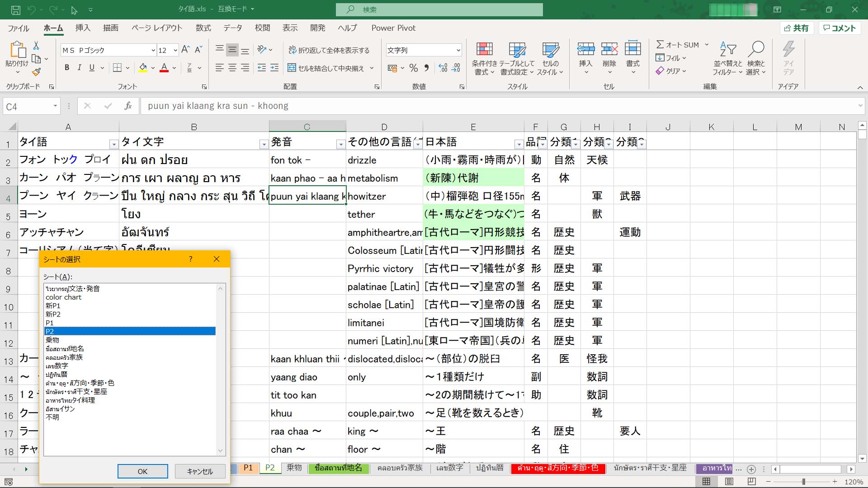Viewport: 868px width, 488px height.
Task: Click the Decrease Decimal icon
Action: [456, 68]
